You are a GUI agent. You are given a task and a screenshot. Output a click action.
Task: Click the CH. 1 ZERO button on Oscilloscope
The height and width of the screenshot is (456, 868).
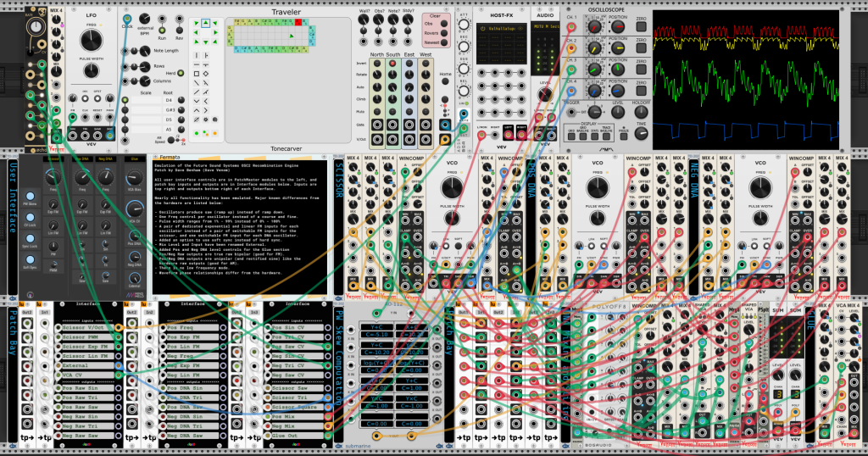coord(641,26)
